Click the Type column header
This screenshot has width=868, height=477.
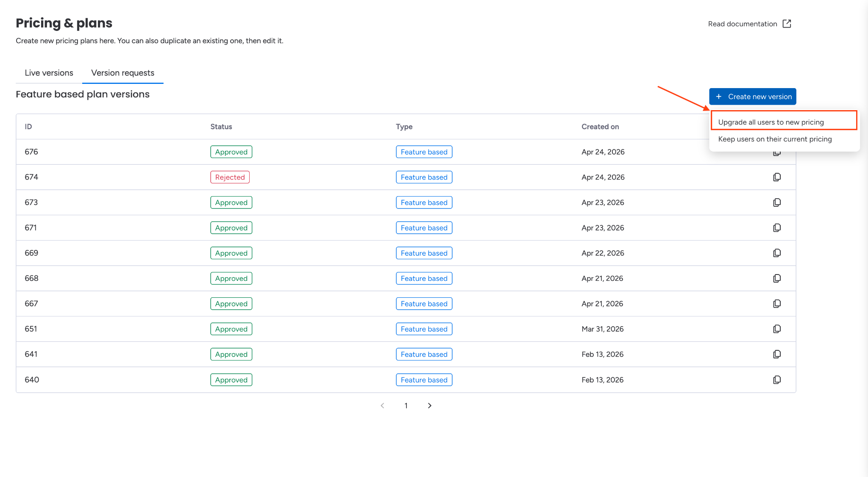click(404, 127)
